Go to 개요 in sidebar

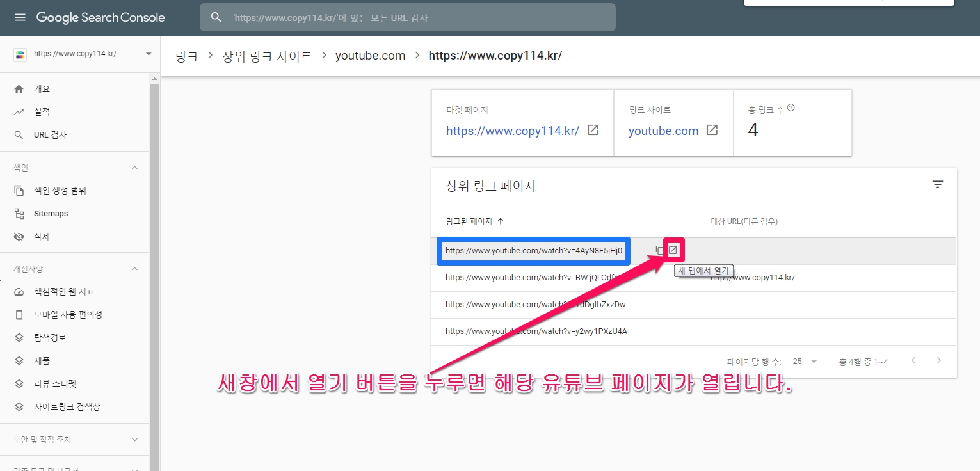(42, 89)
